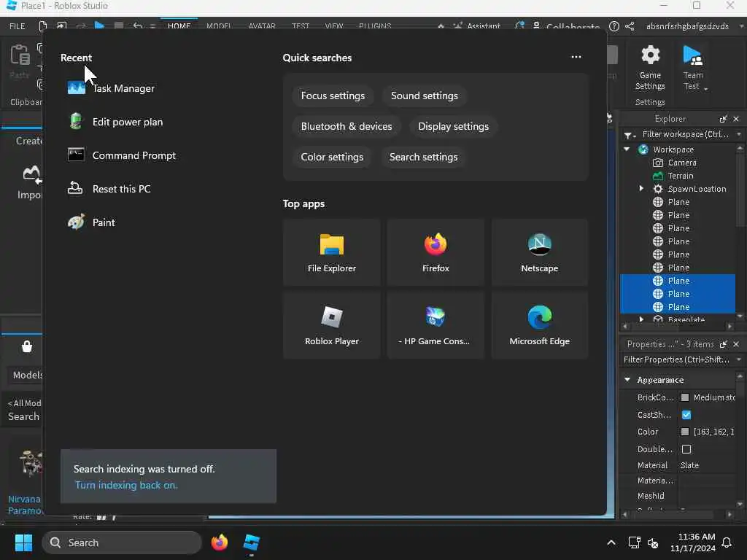This screenshot has height=560, width=747.
Task: Open Firefox from the taskbar
Action: click(x=219, y=542)
